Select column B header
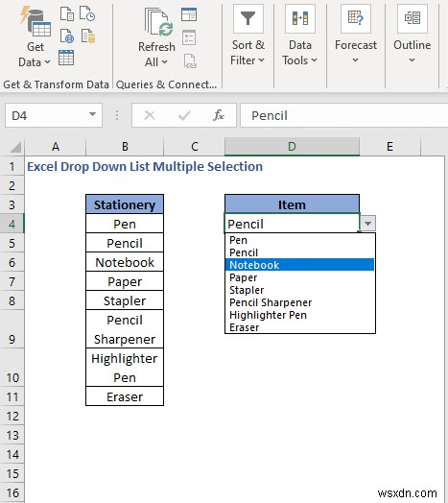Image resolution: width=448 pixels, height=503 pixels. pos(125,147)
